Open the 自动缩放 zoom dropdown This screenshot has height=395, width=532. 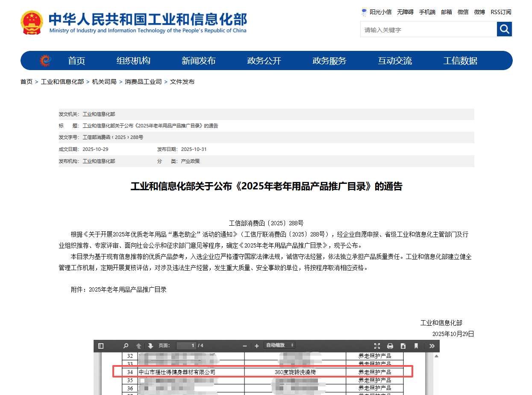coord(280,345)
